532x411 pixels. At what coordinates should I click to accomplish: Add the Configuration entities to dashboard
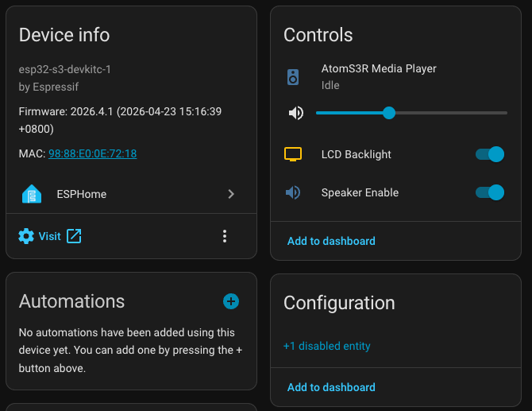(x=331, y=387)
